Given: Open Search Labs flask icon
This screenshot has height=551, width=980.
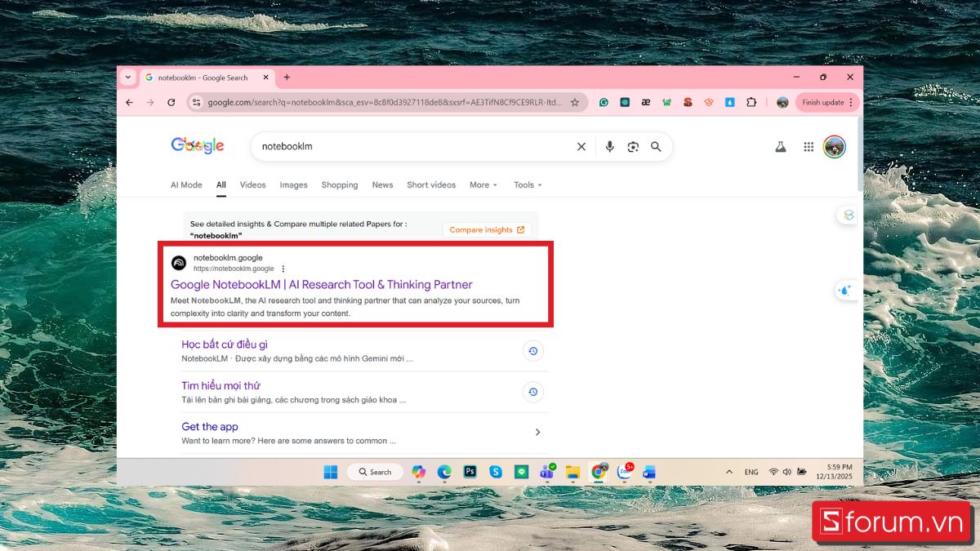Looking at the screenshot, I should 781,147.
